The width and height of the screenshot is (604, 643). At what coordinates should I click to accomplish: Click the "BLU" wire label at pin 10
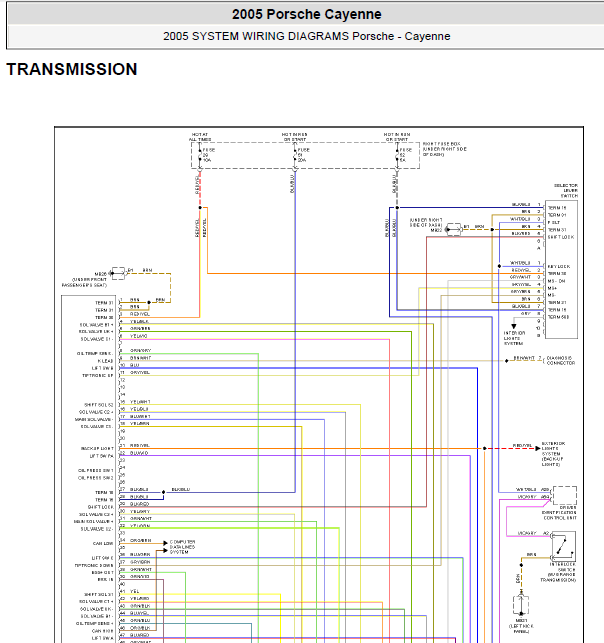[134, 365]
